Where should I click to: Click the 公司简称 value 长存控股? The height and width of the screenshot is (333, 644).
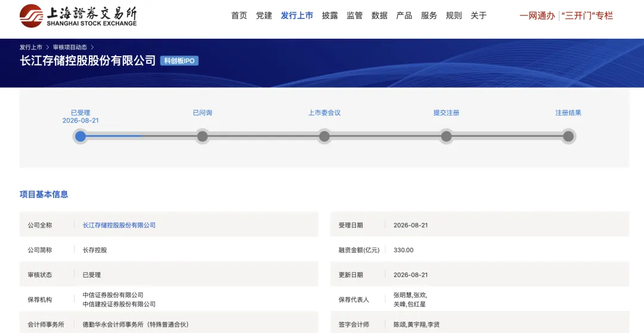tap(95, 250)
